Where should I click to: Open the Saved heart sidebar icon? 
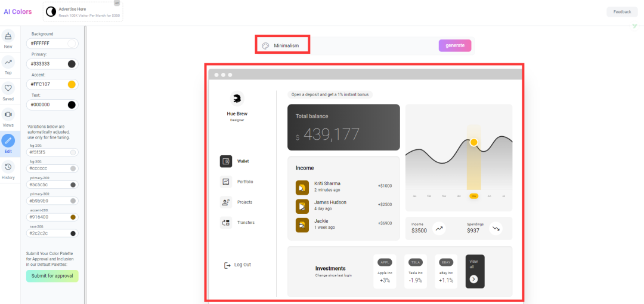coord(8,88)
